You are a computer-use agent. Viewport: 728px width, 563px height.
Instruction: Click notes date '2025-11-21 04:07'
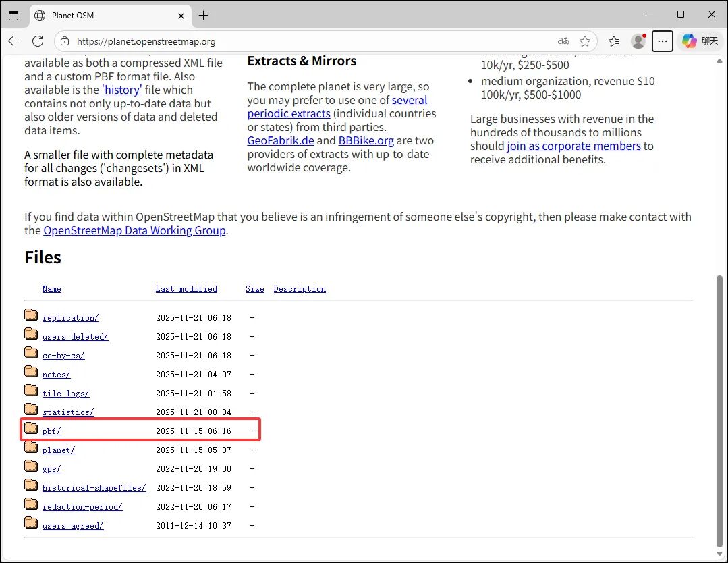194,375
